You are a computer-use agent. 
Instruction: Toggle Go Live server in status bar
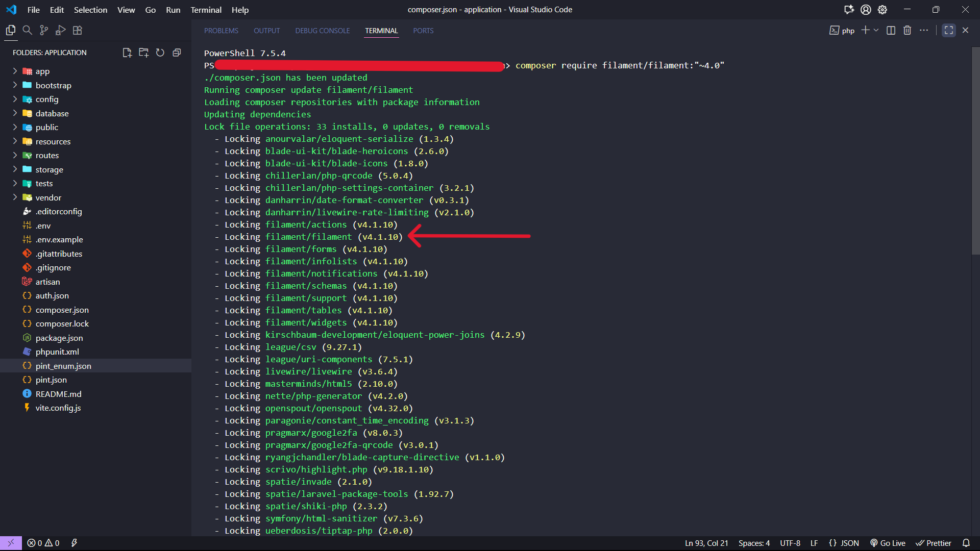888,543
